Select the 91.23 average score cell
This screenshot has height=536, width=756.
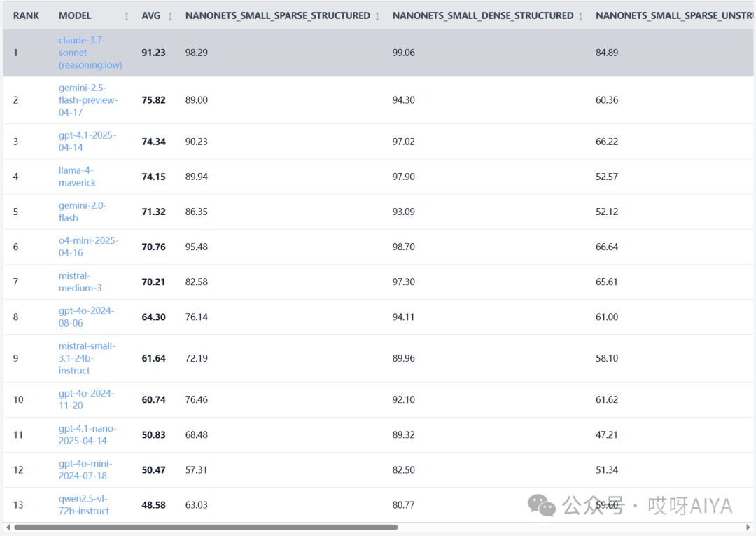coord(154,53)
